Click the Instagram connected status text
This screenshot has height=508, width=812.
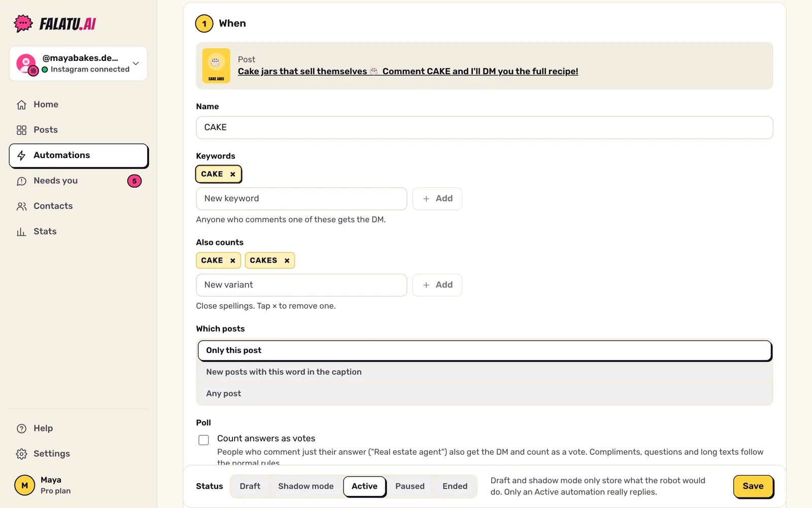(90, 70)
